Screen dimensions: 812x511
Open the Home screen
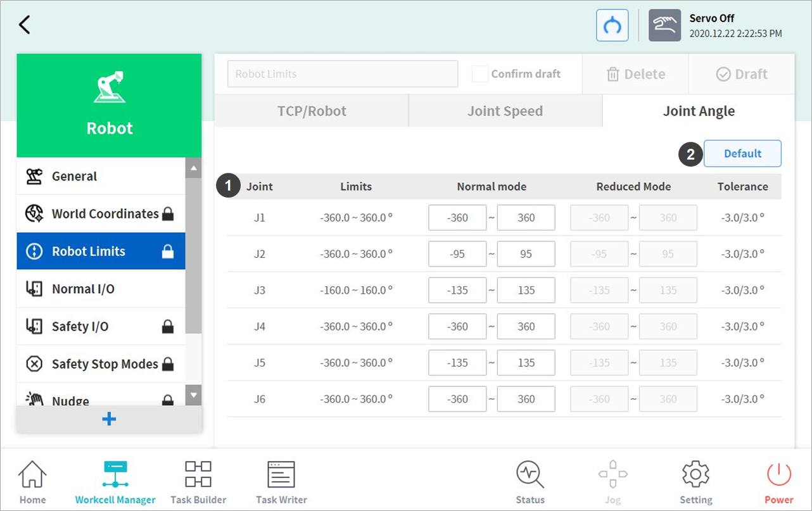click(32, 483)
